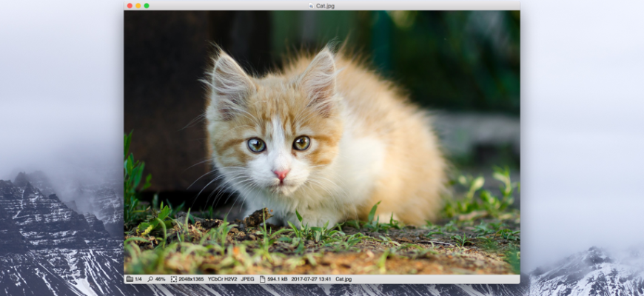This screenshot has width=644, height=296.
Task: Click the "2017-07-27 13:41" date text
Action: [312, 279]
